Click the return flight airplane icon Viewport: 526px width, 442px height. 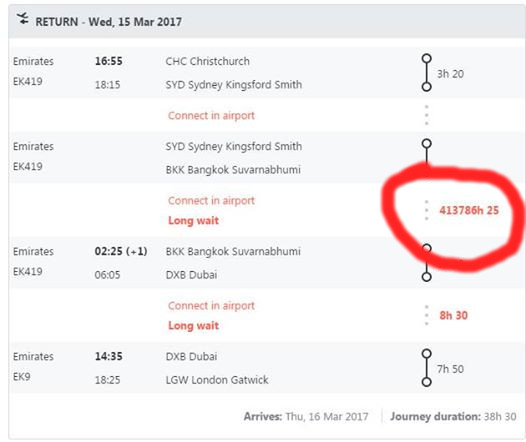(23, 18)
